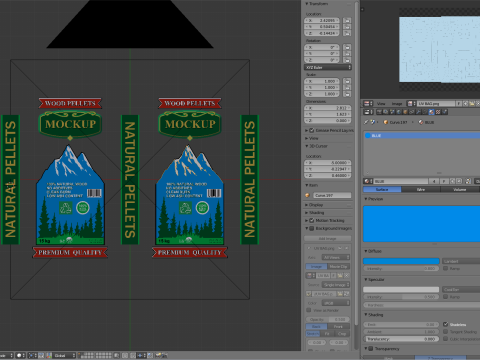Click the Curve.197 item name field

point(332,195)
